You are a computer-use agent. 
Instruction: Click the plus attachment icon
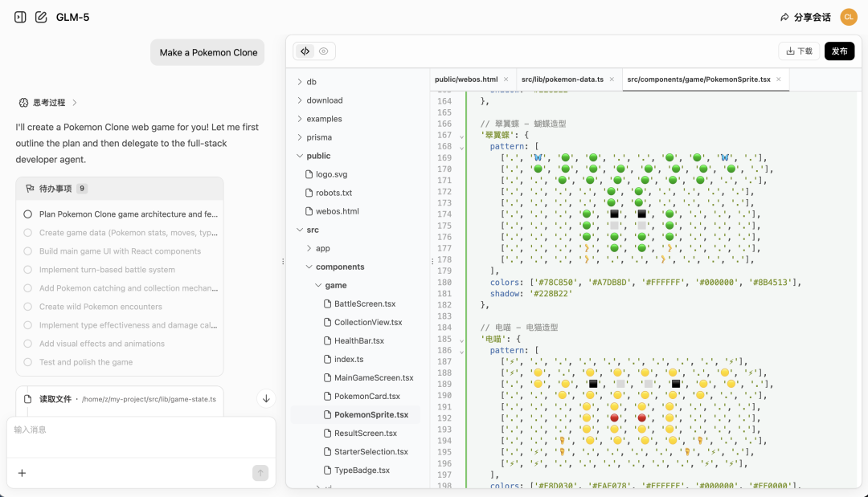pyautogui.click(x=22, y=473)
